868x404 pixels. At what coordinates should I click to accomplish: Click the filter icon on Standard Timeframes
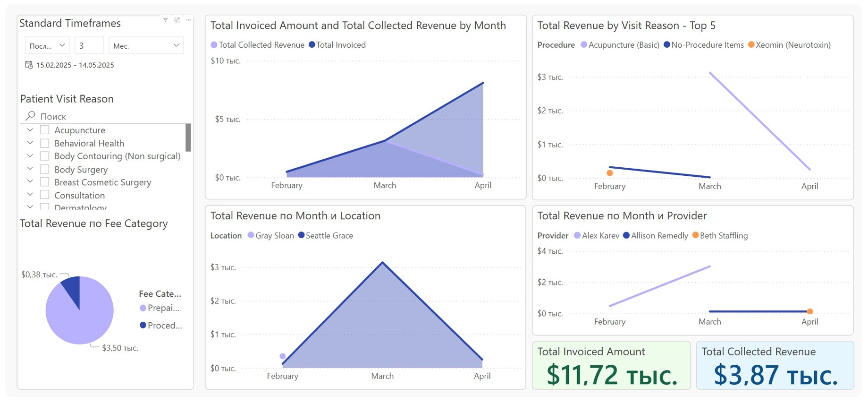coord(165,20)
